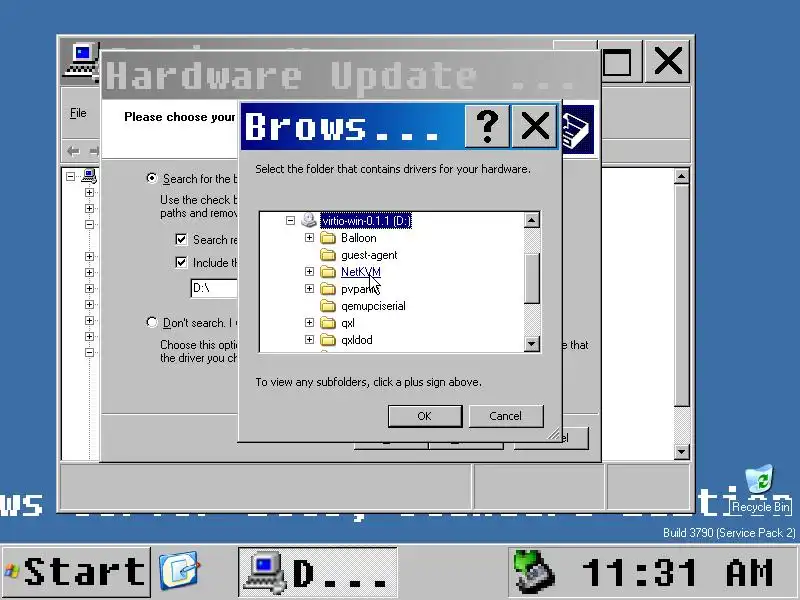
Task: Select the virtio-win-0.1.1 (D:) drive icon
Action: pyautogui.click(x=309, y=220)
